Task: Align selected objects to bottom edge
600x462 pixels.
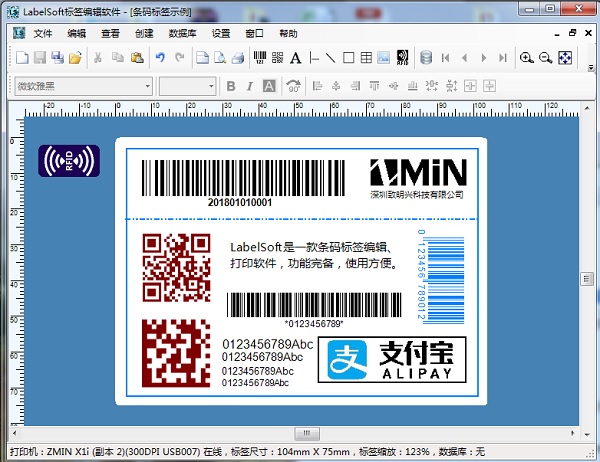Action: 412,86
